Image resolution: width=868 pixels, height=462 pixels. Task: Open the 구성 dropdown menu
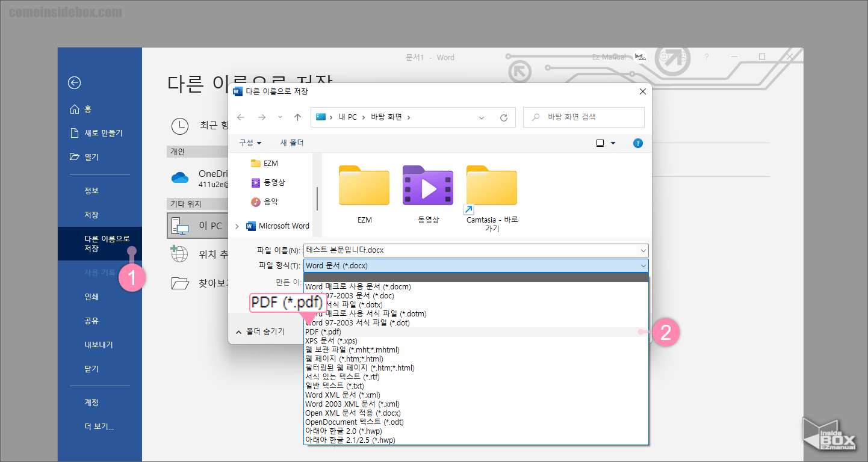(x=250, y=143)
